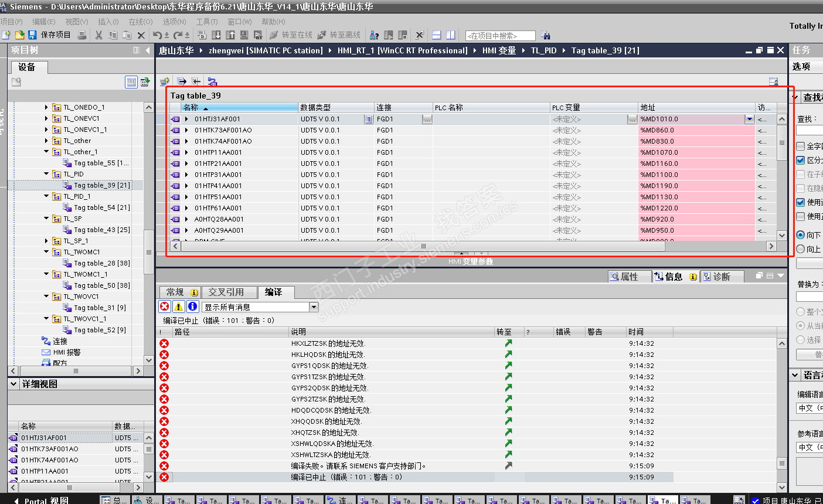Screen dimensions: 823x504
Task: Click the project search input field
Action: pyautogui.click(x=501, y=36)
